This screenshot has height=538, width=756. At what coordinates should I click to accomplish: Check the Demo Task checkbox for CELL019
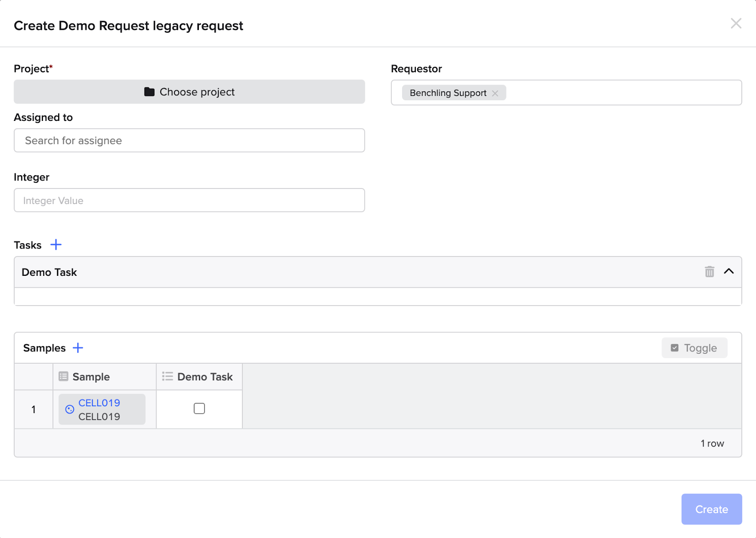[x=199, y=409]
